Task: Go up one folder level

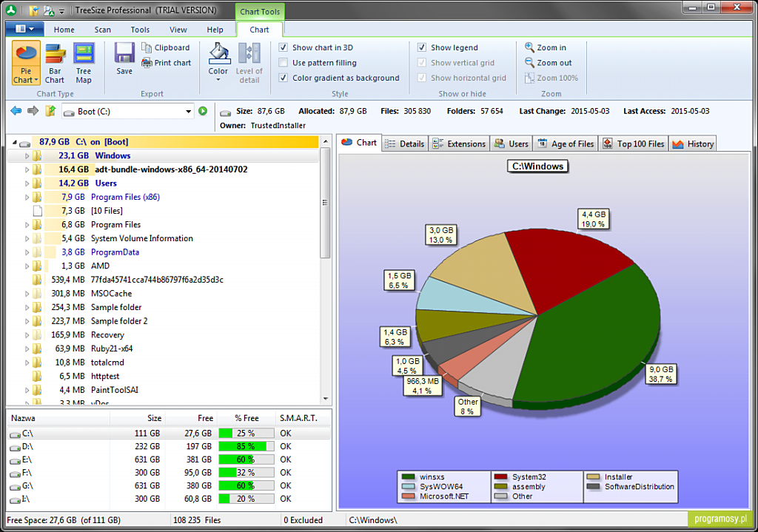Action: click(50, 111)
